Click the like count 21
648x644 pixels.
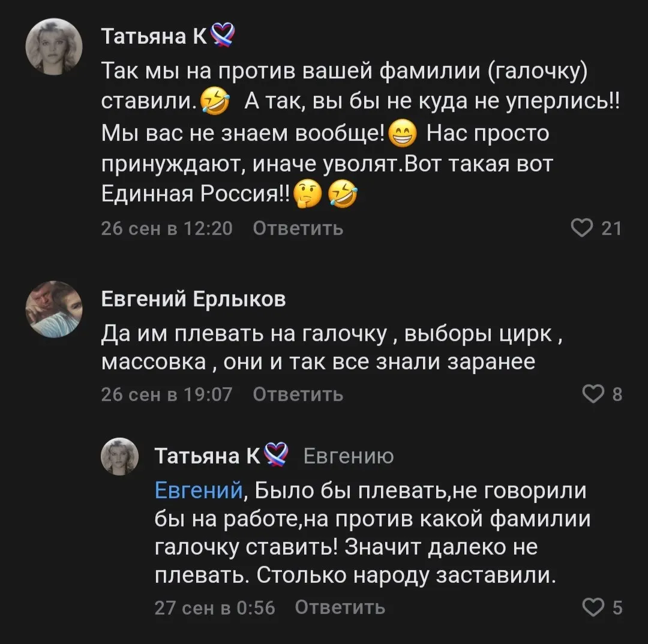611,228
